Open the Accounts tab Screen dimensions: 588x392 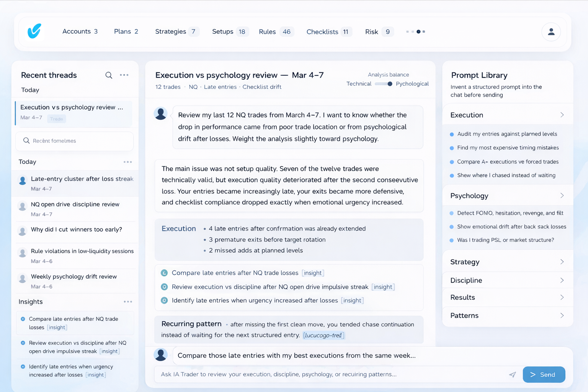(x=80, y=31)
